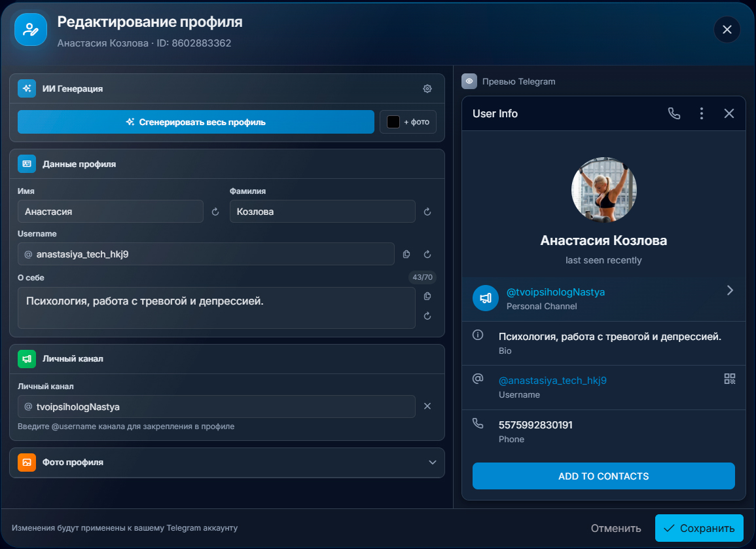
Task: Show the username QR code icon
Action: coord(729,379)
